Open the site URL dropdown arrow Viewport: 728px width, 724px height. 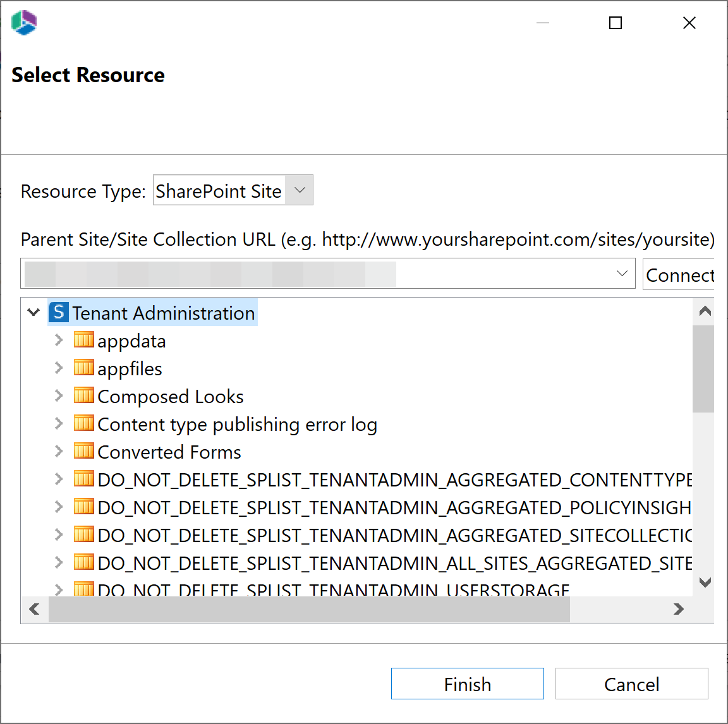tap(621, 274)
